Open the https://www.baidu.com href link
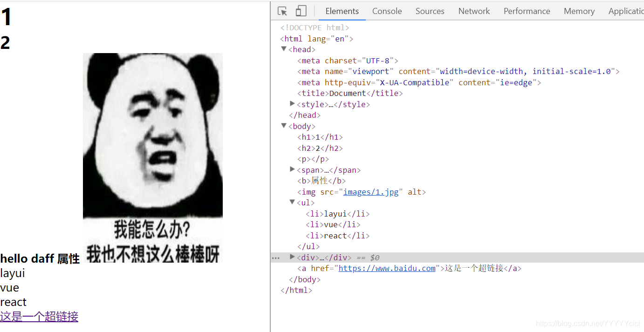The height and width of the screenshot is (332, 644). click(x=387, y=268)
